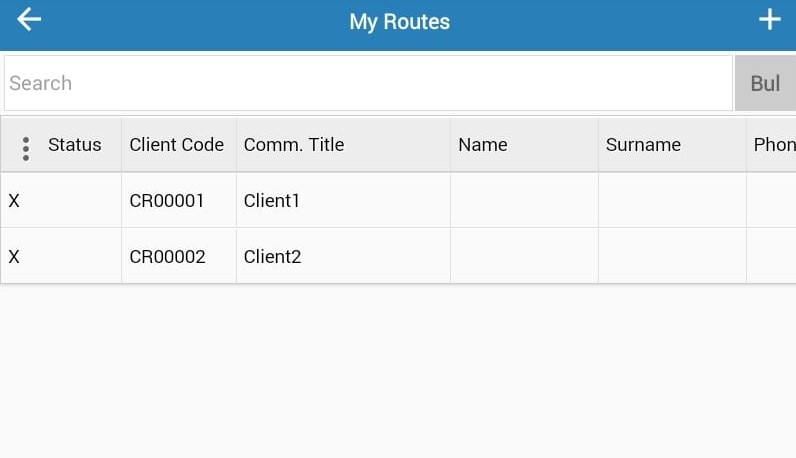
Task: Tap the X status of CR00002 row
Action: 14,256
